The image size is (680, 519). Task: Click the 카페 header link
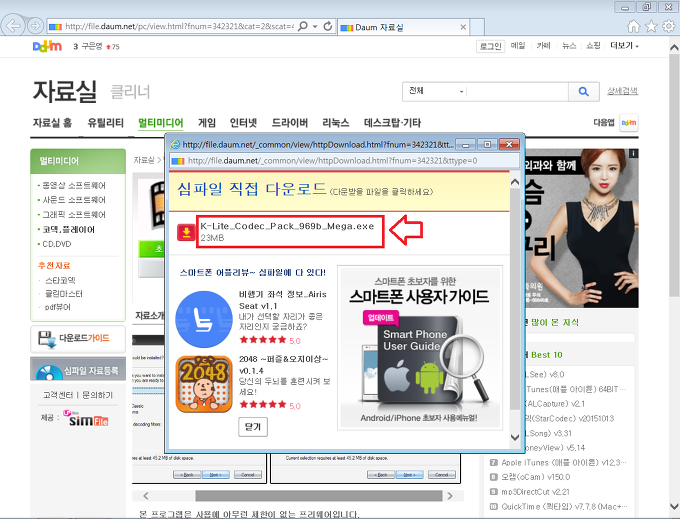pyautogui.click(x=543, y=46)
